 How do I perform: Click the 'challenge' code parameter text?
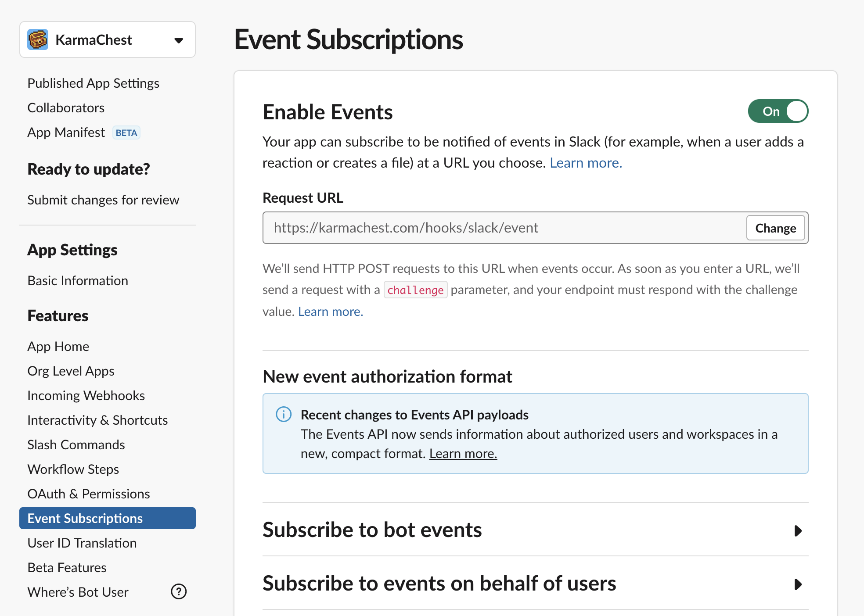[415, 290]
